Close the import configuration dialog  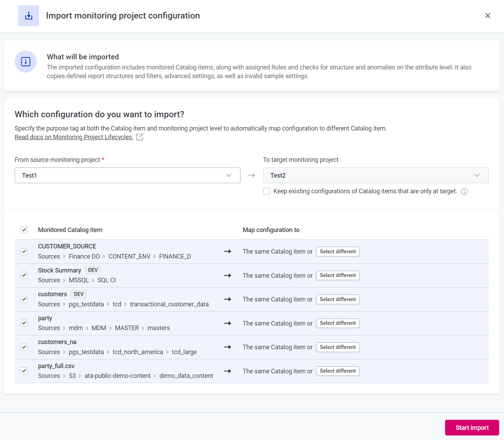488,16
